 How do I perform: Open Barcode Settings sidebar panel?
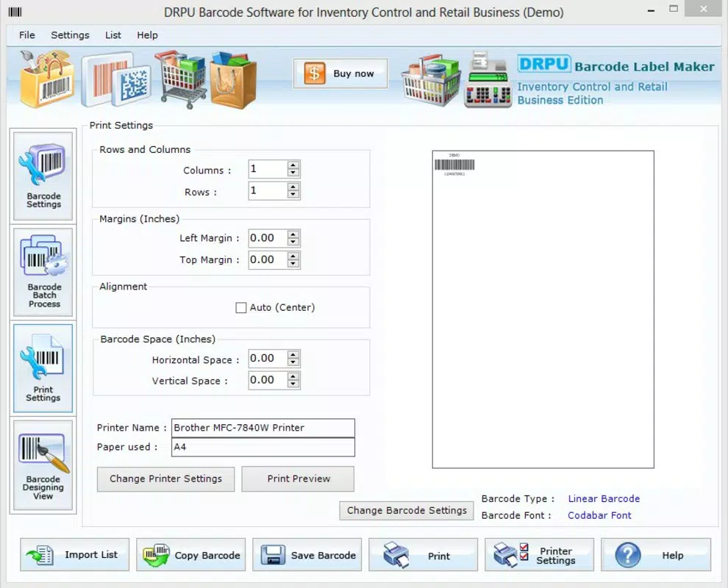tap(43, 176)
